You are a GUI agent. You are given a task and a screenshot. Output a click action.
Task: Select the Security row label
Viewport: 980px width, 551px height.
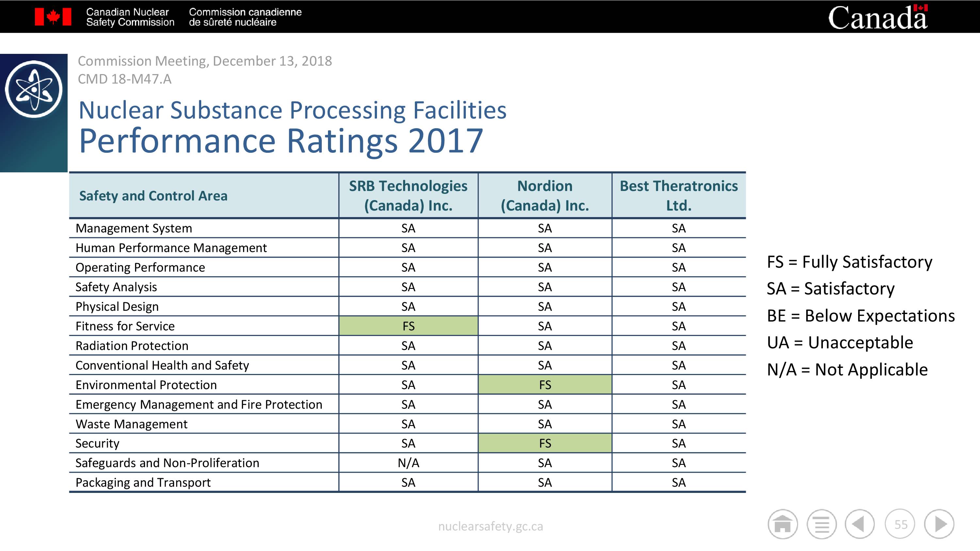(x=97, y=443)
